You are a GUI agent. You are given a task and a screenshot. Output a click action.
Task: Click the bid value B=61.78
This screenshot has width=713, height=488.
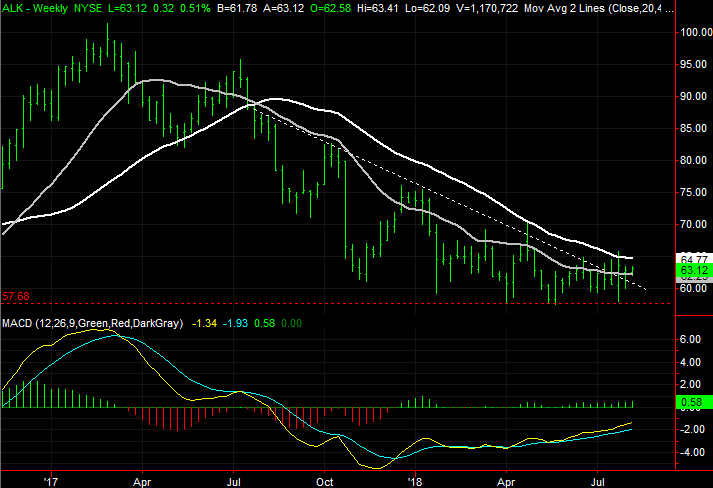pos(236,8)
